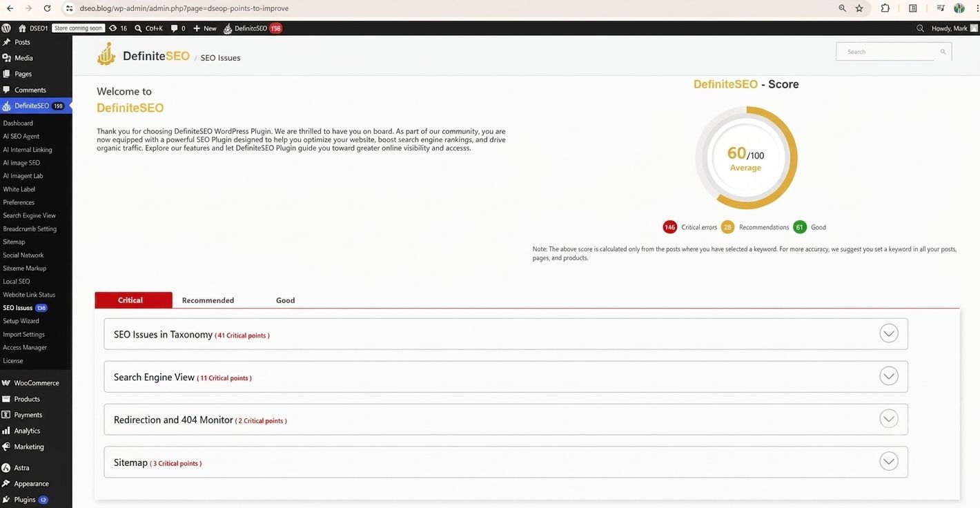The image size is (980, 508).
Task: Click the Store coming soon badge
Action: click(79, 28)
